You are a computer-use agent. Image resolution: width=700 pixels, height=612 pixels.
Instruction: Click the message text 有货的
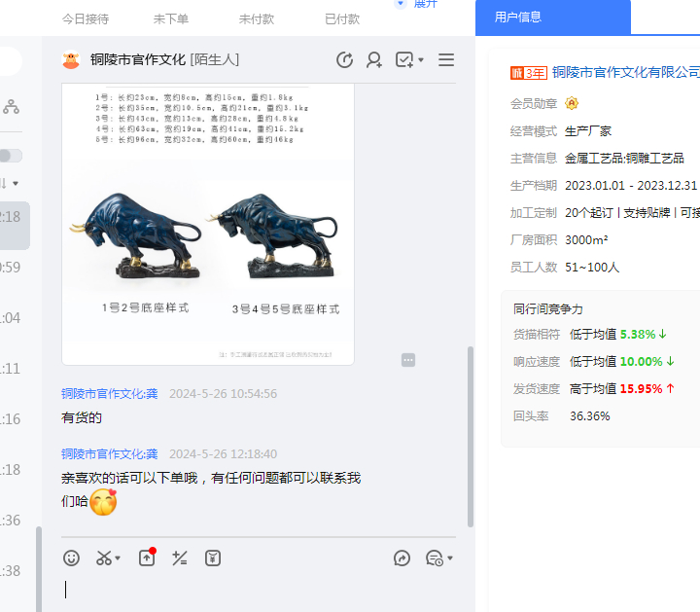point(82,417)
